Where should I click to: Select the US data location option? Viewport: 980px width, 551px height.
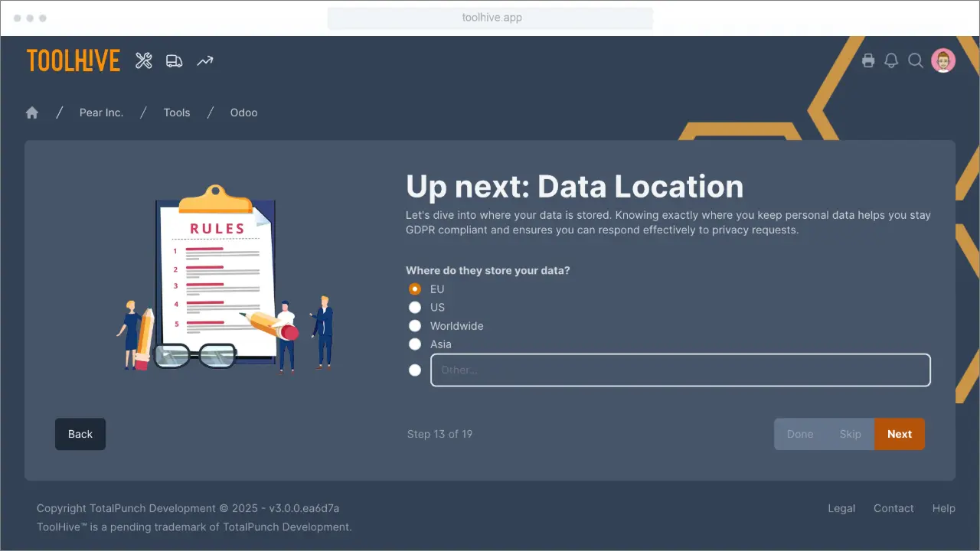[x=414, y=307]
